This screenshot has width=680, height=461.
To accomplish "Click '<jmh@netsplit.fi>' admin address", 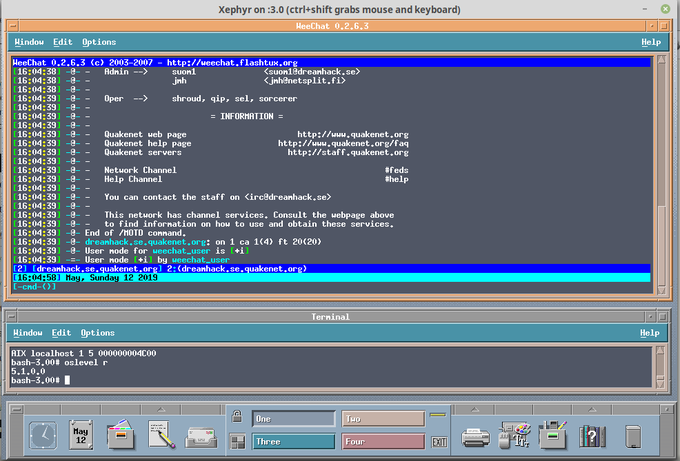I will coord(304,81).
